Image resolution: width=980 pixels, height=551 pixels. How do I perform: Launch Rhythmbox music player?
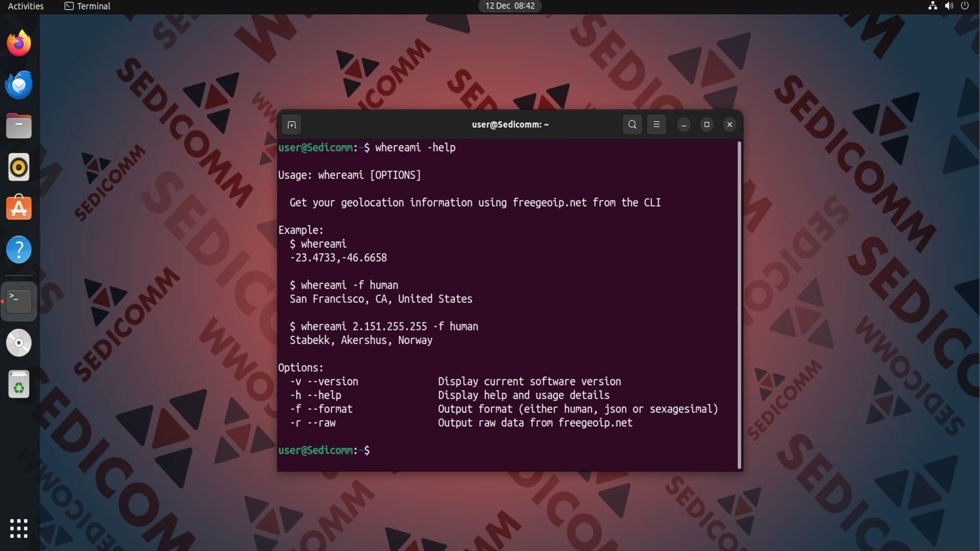pos(19,167)
